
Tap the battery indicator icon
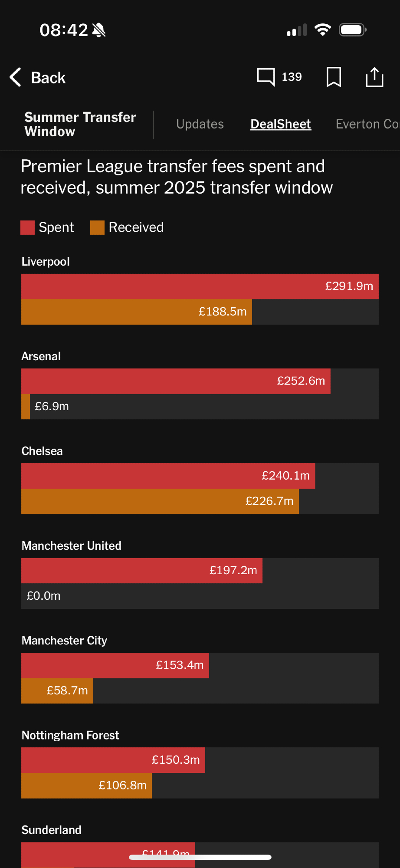(x=353, y=30)
